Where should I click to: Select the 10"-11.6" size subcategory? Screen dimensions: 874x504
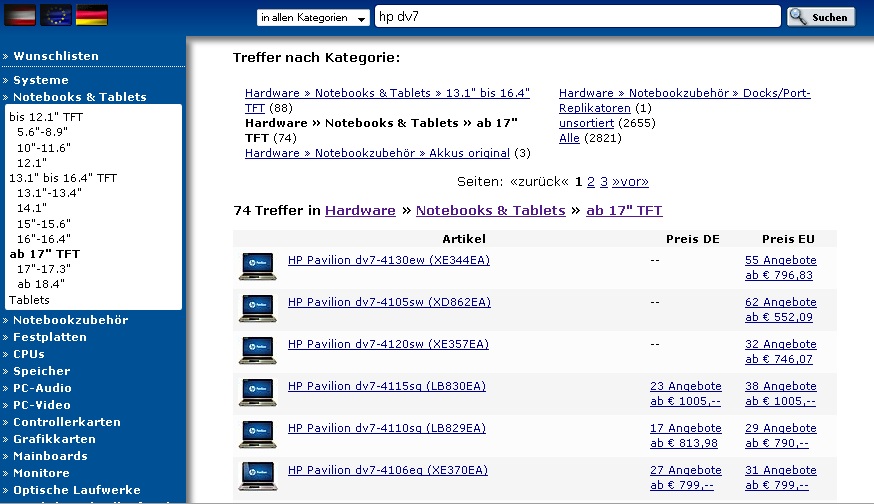coord(44,148)
